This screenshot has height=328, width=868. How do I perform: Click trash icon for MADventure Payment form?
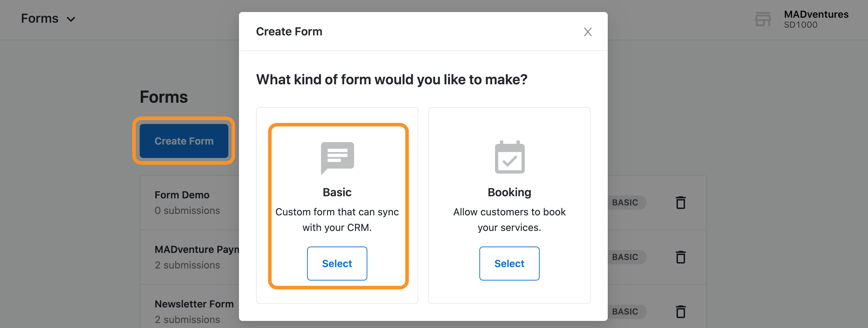click(x=680, y=257)
